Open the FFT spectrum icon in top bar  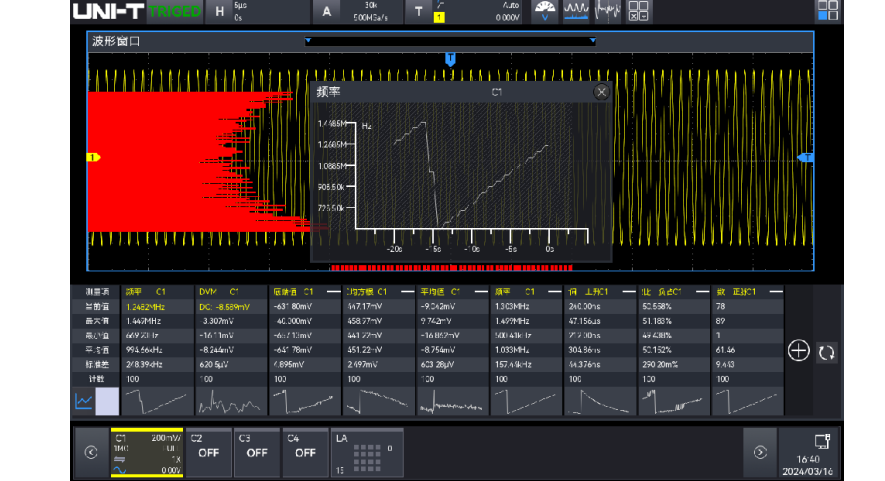[x=607, y=11]
